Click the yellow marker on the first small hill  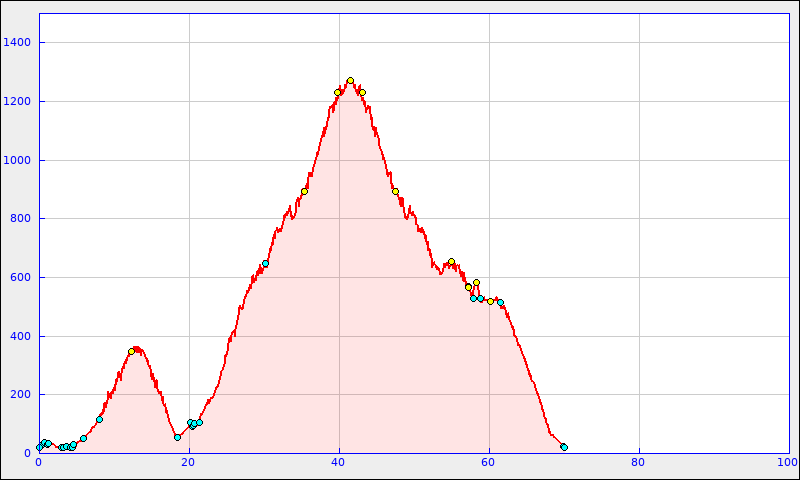131,351
